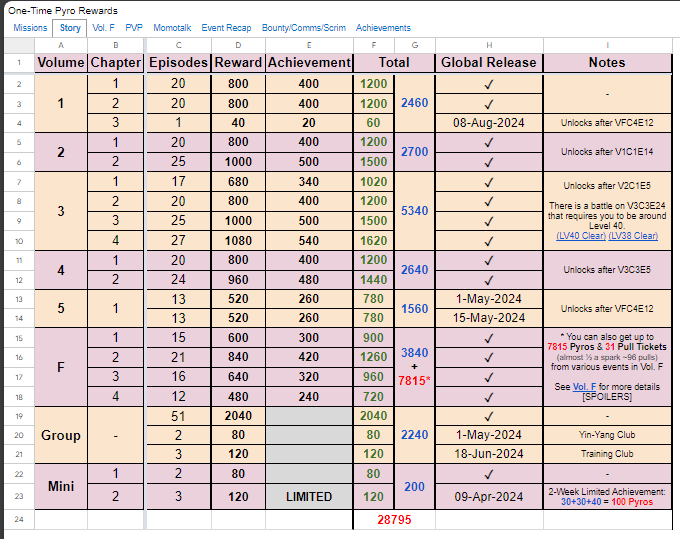The height and width of the screenshot is (539, 680).
Task: Switch to the Missions tab
Action: [x=30, y=28]
